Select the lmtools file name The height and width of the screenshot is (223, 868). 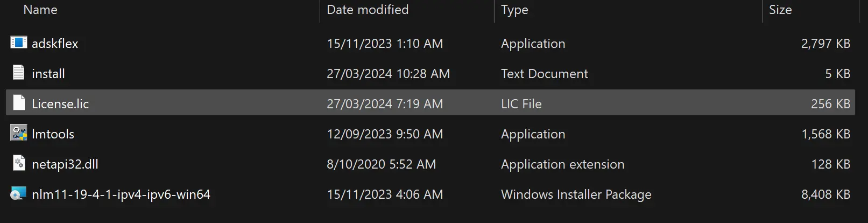53,134
